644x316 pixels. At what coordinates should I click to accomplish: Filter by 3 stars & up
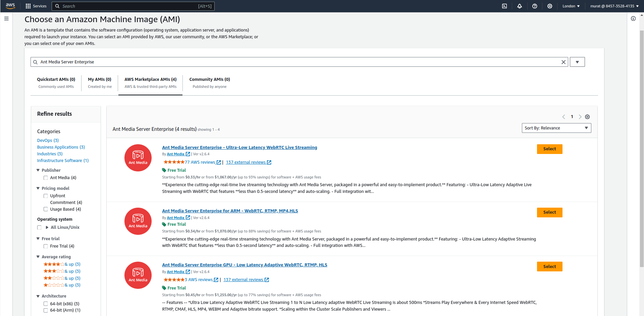(x=62, y=271)
